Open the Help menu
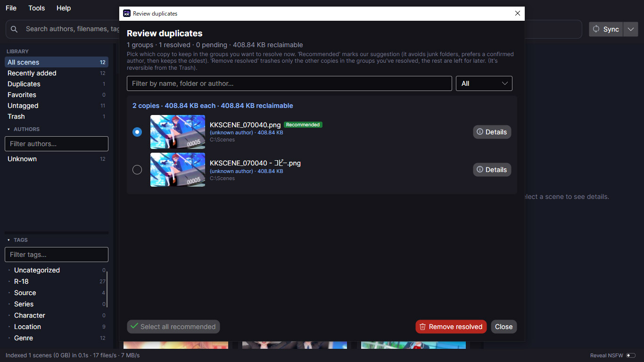Viewport: 644px width, 362px height. [64, 8]
